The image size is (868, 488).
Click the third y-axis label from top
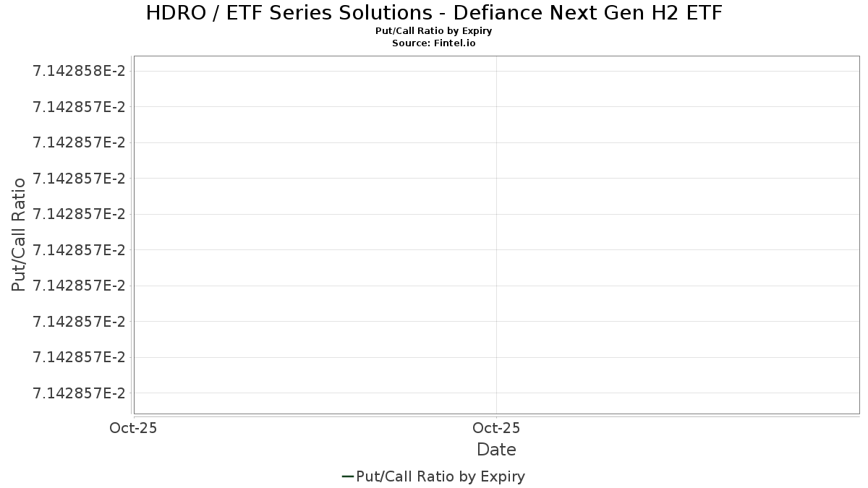79,142
